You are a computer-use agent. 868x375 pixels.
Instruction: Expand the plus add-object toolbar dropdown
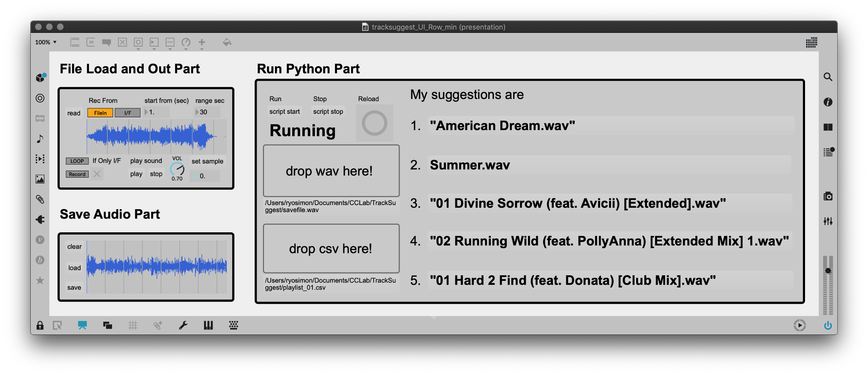202,43
